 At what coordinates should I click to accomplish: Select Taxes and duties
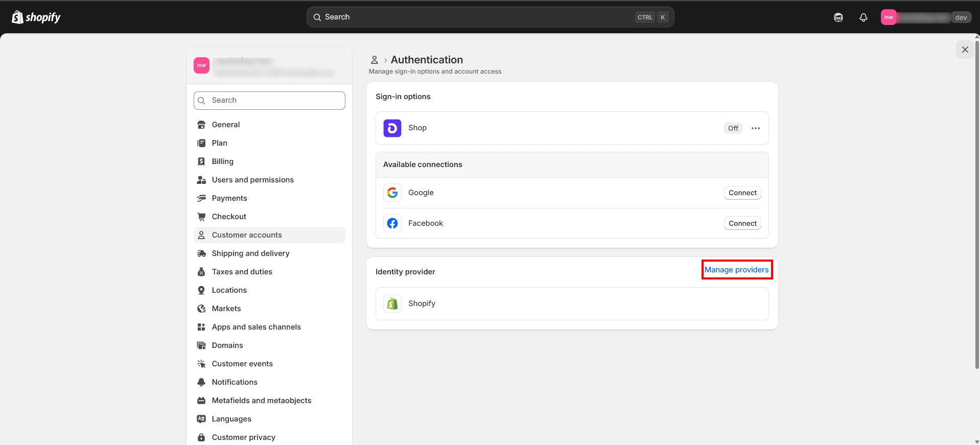point(269,272)
